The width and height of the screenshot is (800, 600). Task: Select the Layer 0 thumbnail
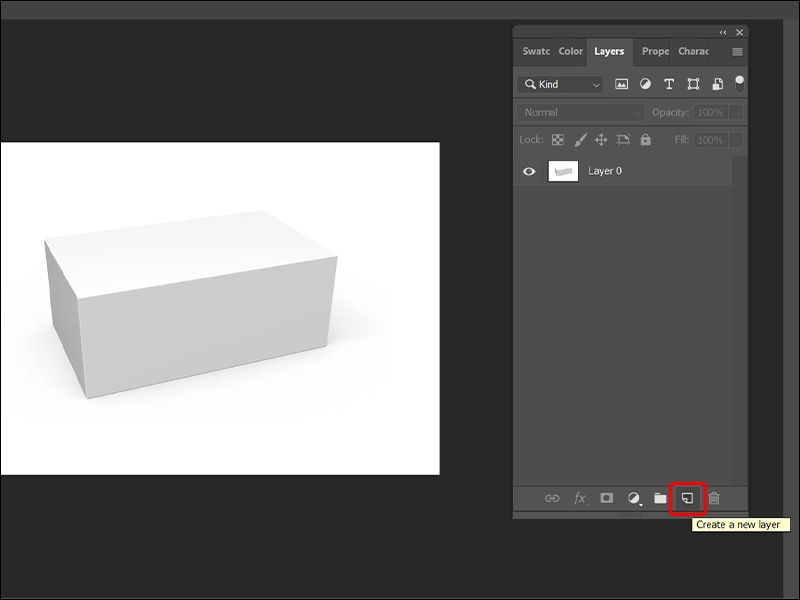[x=563, y=171]
